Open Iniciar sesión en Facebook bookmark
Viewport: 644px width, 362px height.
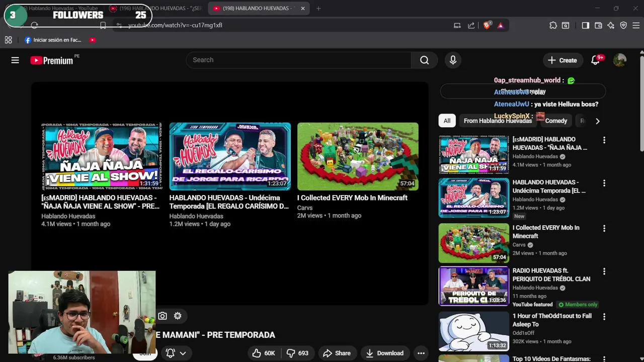pos(53,40)
